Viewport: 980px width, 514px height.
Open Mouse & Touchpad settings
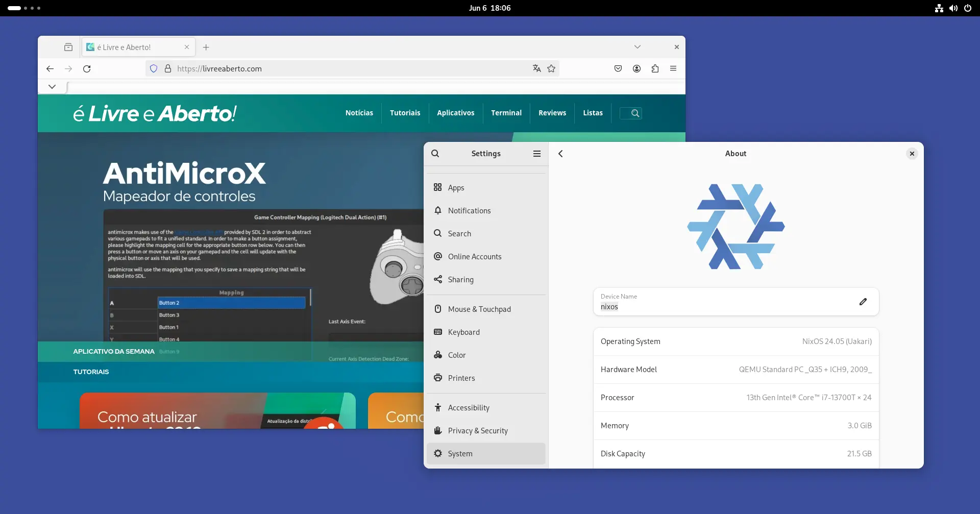click(x=486, y=309)
